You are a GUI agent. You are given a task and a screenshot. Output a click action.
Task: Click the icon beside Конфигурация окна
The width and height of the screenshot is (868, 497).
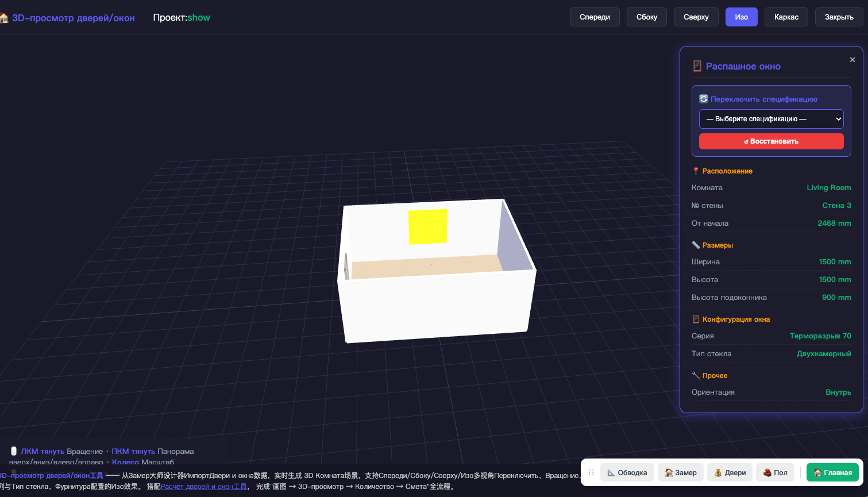(696, 319)
